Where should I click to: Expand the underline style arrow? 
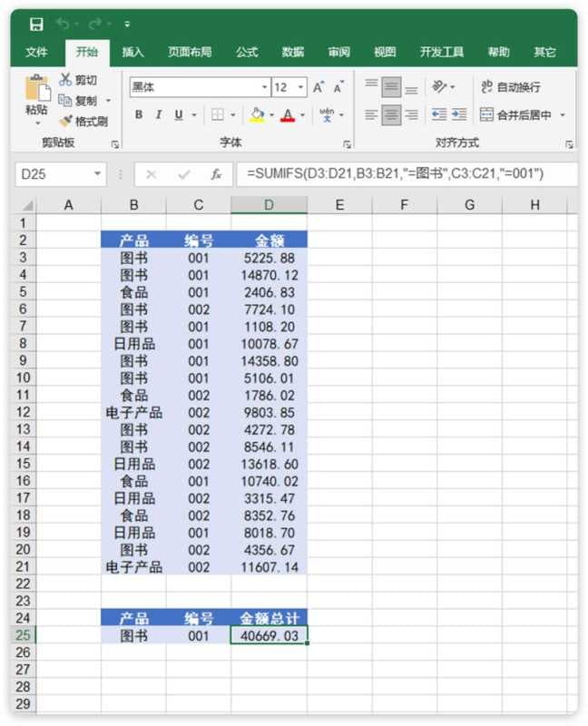click(x=194, y=115)
